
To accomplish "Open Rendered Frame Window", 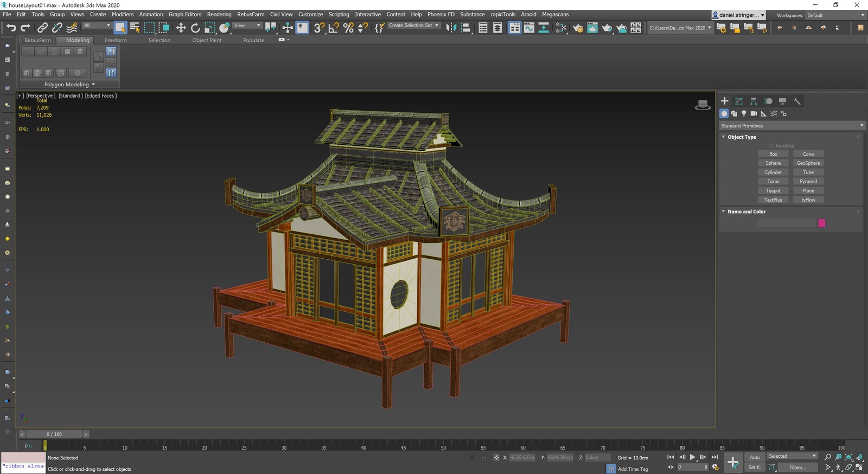I will point(592,28).
